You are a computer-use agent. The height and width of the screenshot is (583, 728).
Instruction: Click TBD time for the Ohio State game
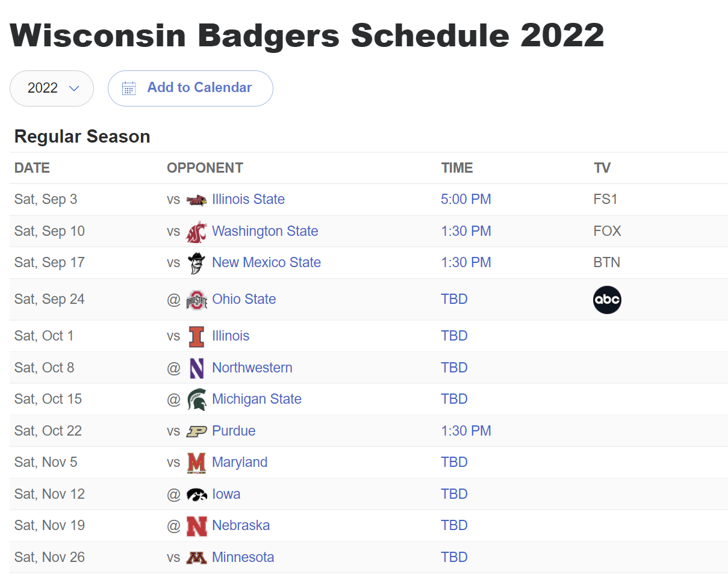[454, 299]
